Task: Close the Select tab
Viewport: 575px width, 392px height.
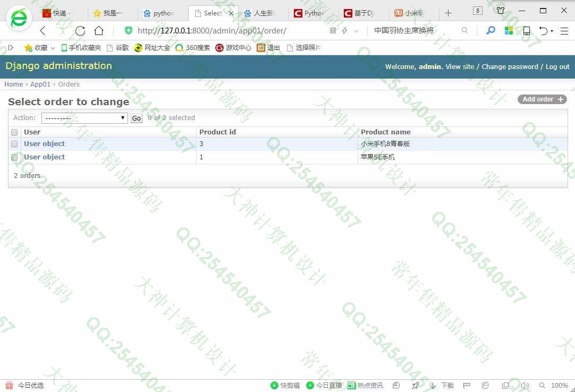Action: point(231,13)
